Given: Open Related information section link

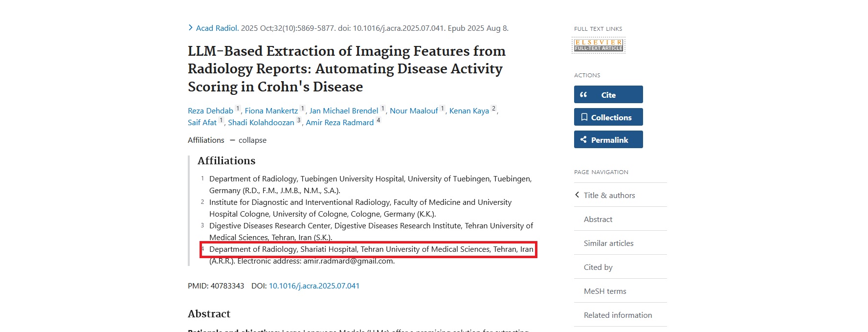Looking at the screenshot, I should tap(618, 315).
